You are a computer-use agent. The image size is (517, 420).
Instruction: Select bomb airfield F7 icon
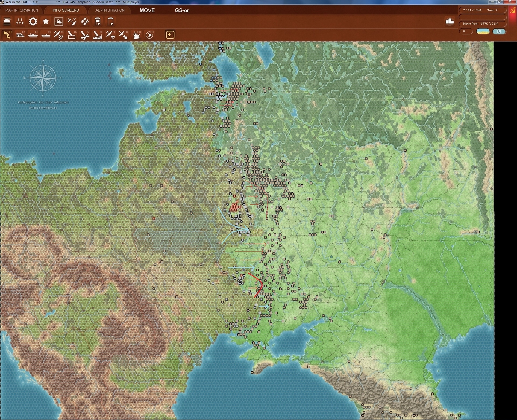coord(85,35)
